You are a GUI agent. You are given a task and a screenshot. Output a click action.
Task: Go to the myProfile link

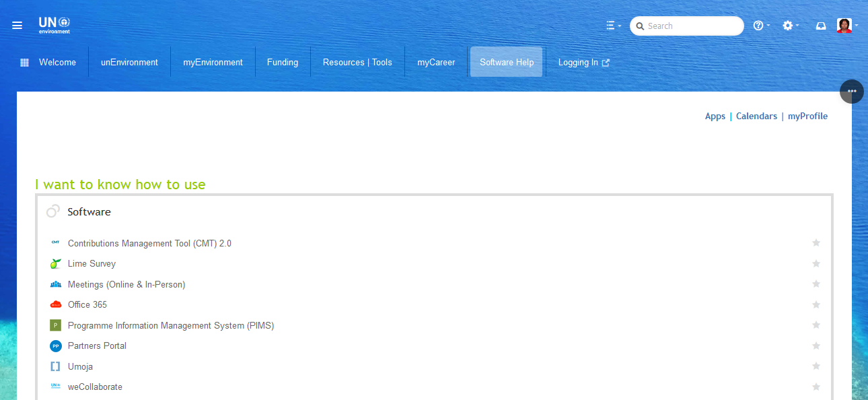[807, 116]
